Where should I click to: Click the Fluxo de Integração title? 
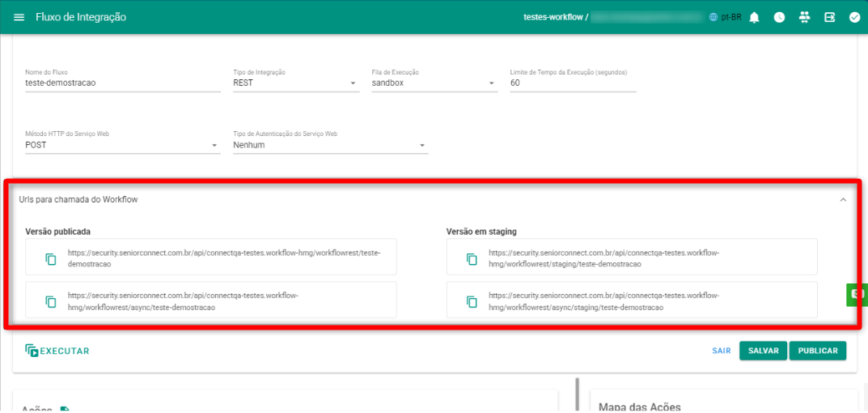(x=81, y=17)
